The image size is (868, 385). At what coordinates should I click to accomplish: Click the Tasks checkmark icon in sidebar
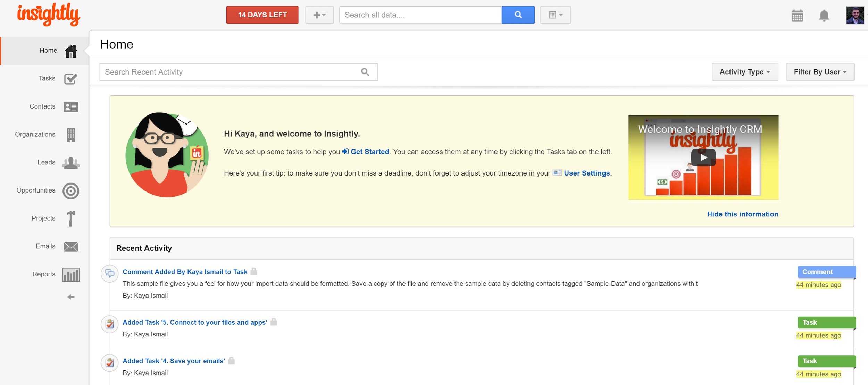coord(71,79)
